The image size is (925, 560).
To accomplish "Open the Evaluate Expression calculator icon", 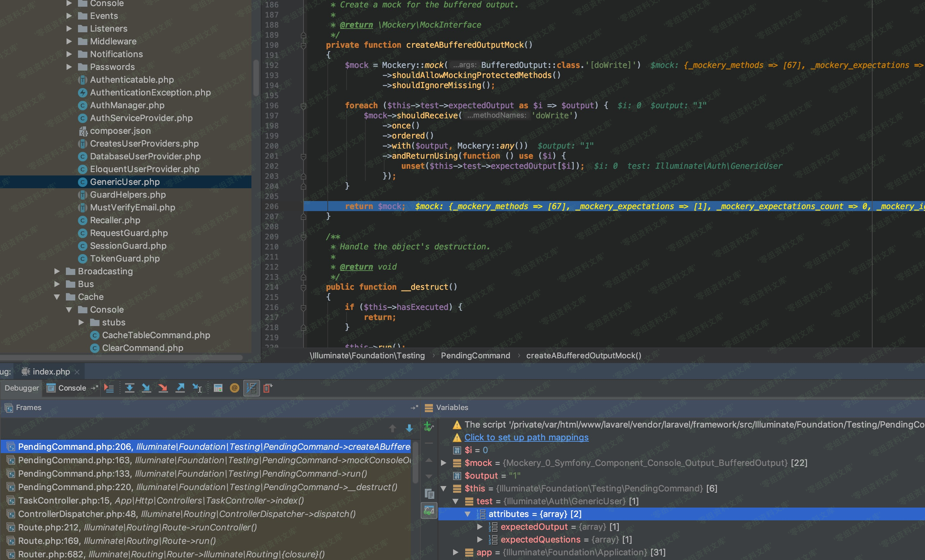I will pyautogui.click(x=218, y=388).
